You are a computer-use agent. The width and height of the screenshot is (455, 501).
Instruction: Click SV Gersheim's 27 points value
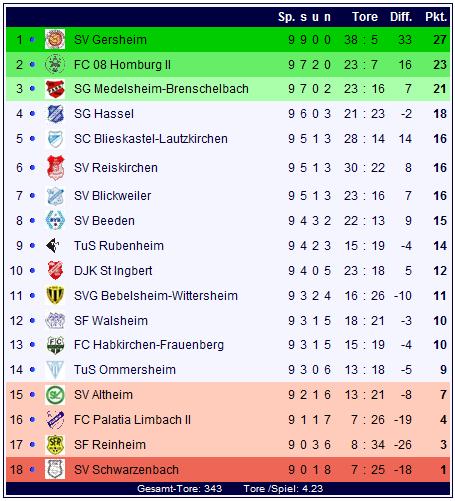440,40
